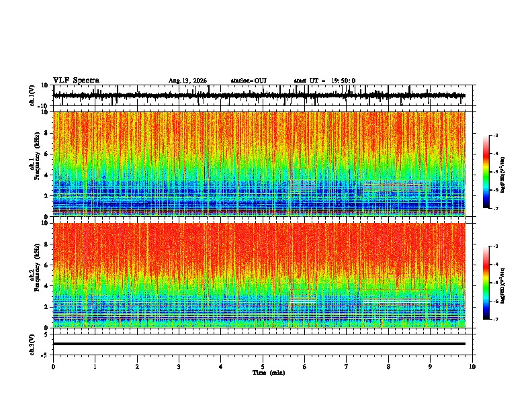
Task: Click the ch.1 spectrogram image
Action: click(259, 164)
